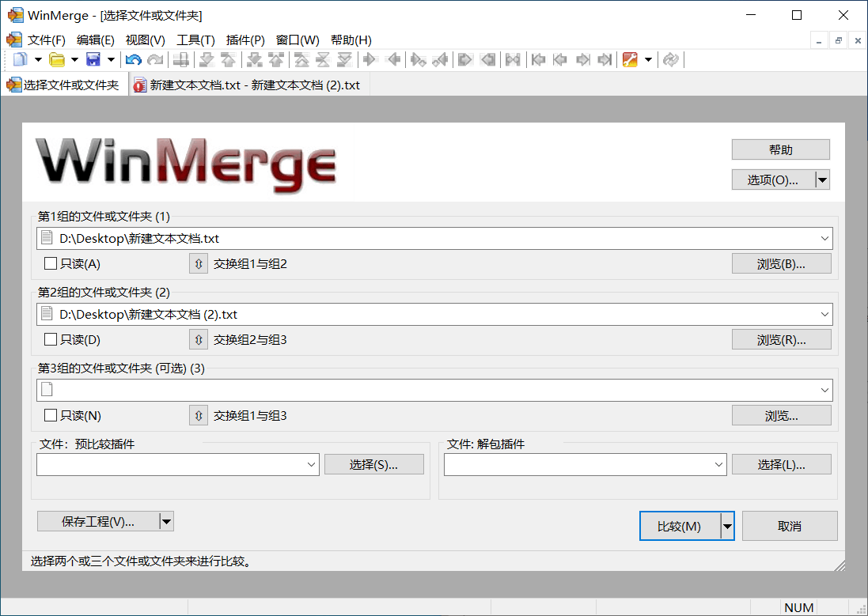The image size is (868, 616).
Task: Click the Save floppy disk toolbar icon
Action: [x=93, y=59]
